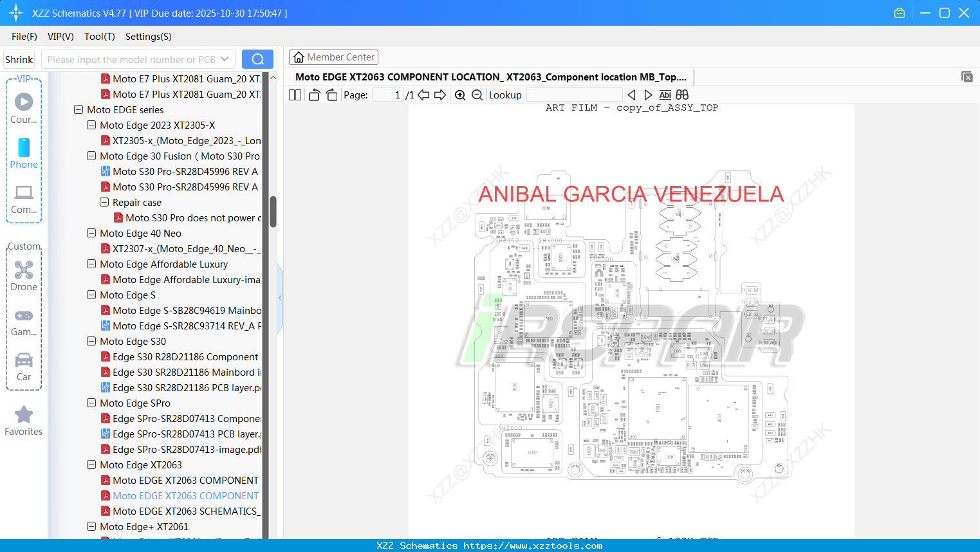Screen dimensions: 980x552
Task: Collapse the Moto Edge SPro node
Action: click(91, 403)
